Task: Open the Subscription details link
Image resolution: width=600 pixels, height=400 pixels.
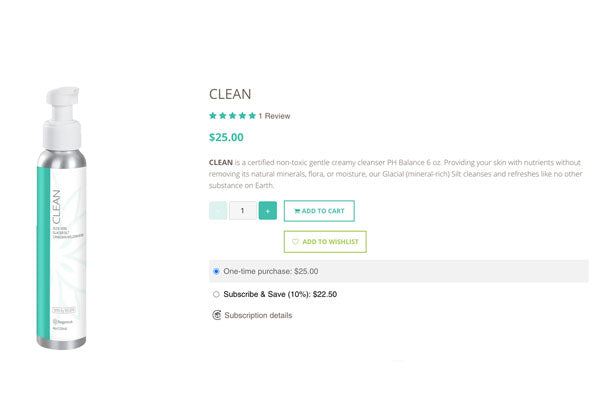Action: point(258,315)
